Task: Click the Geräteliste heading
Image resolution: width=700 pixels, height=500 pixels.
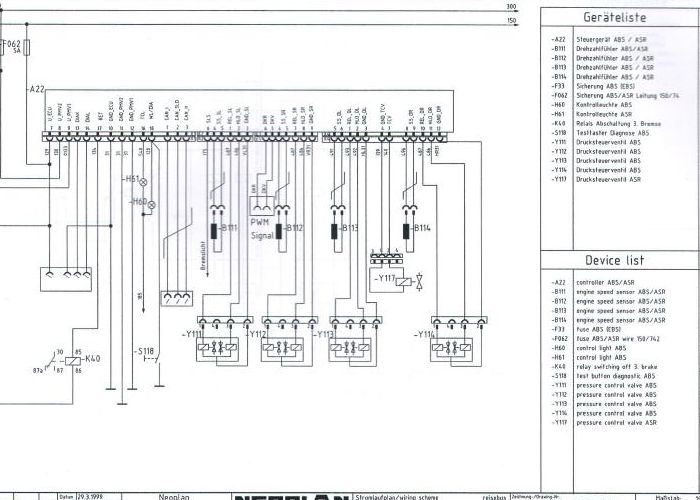Action: click(x=614, y=17)
